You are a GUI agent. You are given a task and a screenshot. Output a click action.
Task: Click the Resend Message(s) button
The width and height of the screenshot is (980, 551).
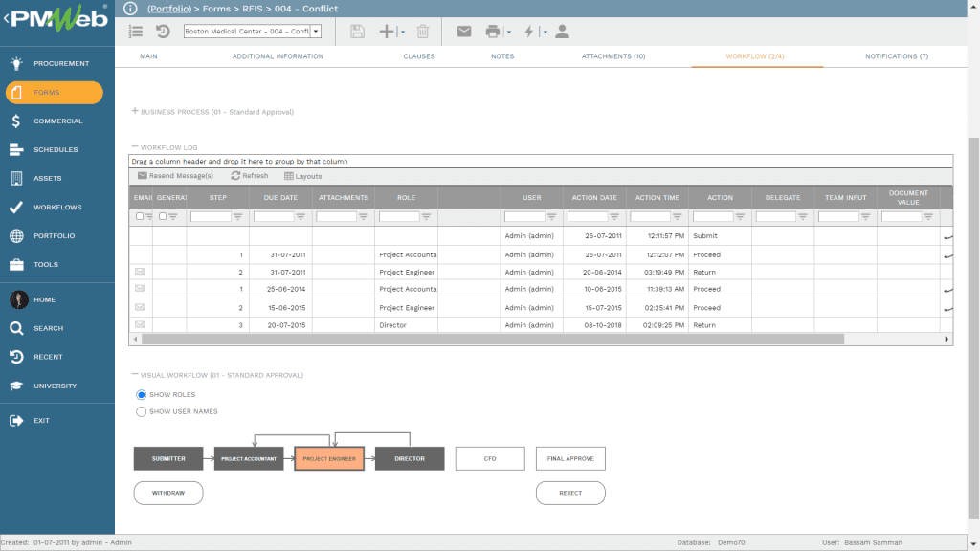(x=176, y=176)
